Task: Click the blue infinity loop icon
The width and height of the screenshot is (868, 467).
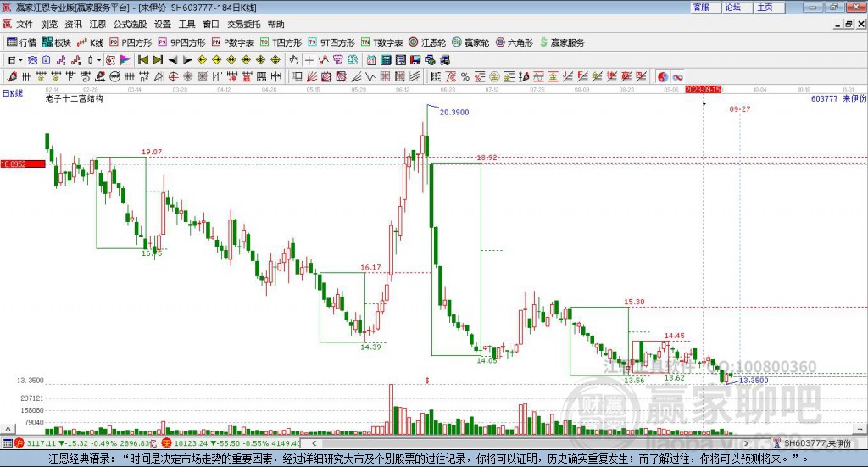Action: click(677, 77)
